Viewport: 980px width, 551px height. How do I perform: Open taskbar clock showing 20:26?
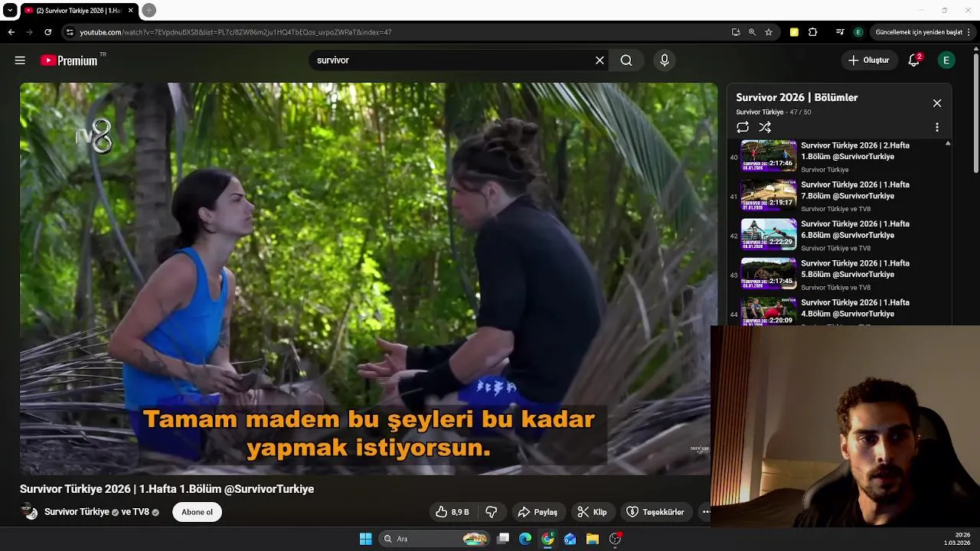(x=957, y=539)
